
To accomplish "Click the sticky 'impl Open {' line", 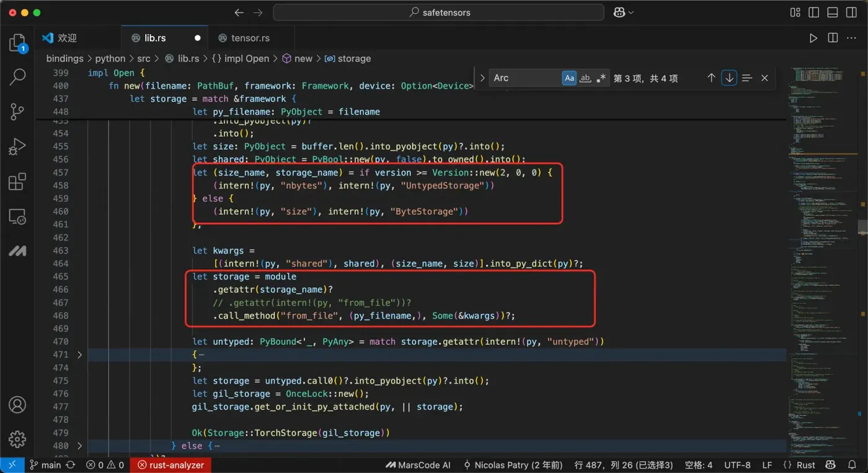I will coord(116,73).
